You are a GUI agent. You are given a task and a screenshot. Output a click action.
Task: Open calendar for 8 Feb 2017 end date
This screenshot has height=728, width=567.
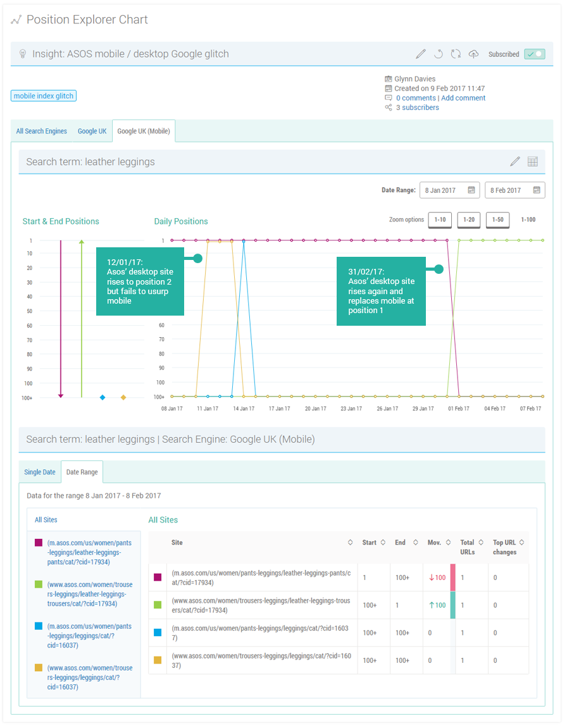537,190
